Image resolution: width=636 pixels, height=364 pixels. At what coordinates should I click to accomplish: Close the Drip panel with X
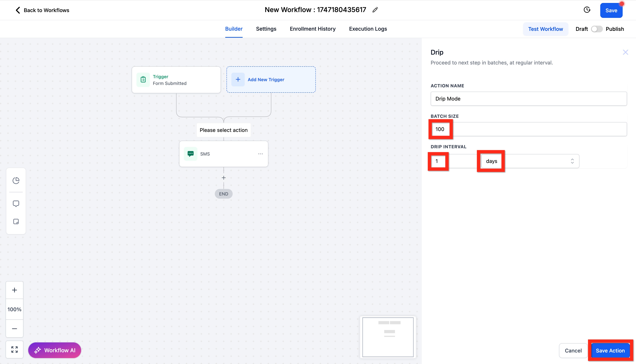click(x=625, y=52)
